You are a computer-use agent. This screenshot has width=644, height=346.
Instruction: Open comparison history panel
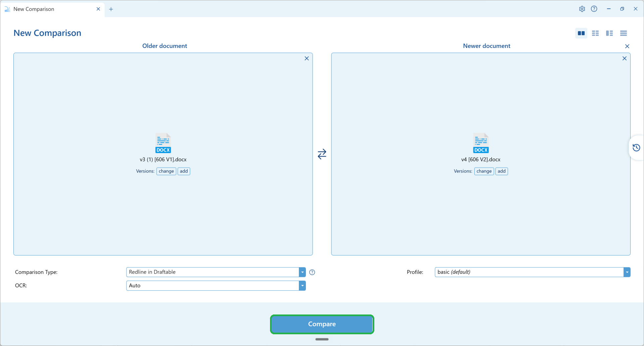coord(636,148)
